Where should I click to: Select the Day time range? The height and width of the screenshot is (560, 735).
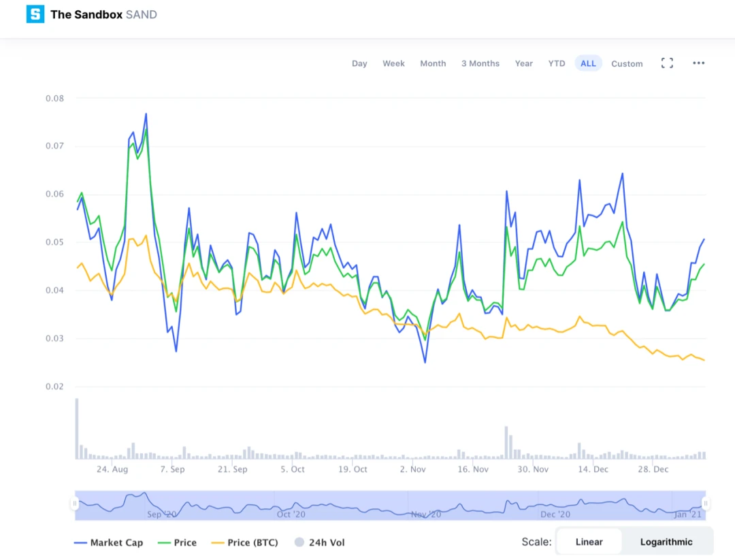[359, 63]
